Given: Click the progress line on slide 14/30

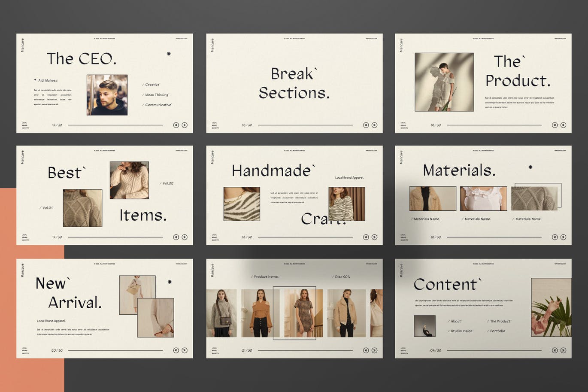Looking at the screenshot, I should point(115,125).
